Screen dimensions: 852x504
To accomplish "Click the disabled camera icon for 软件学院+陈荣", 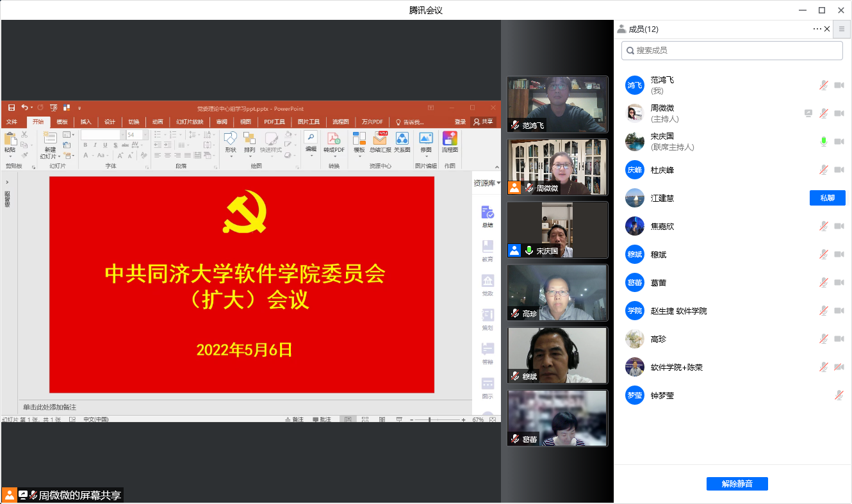I will (839, 367).
